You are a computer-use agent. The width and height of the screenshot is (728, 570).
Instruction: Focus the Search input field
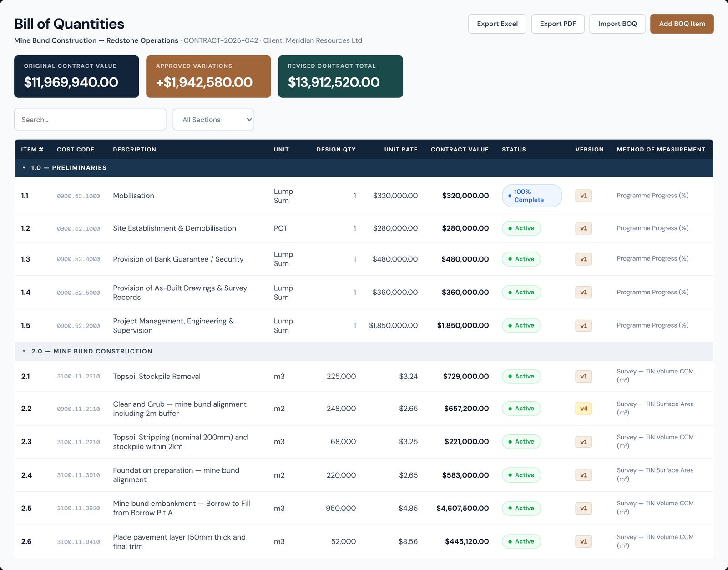tap(90, 120)
